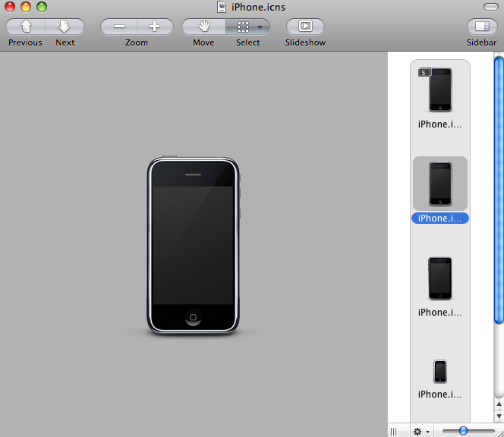Click the scrollbar down arrow in sidebar
Viewport: 504px width, 437px height.
pyautogui.click(x=499, y=416)
